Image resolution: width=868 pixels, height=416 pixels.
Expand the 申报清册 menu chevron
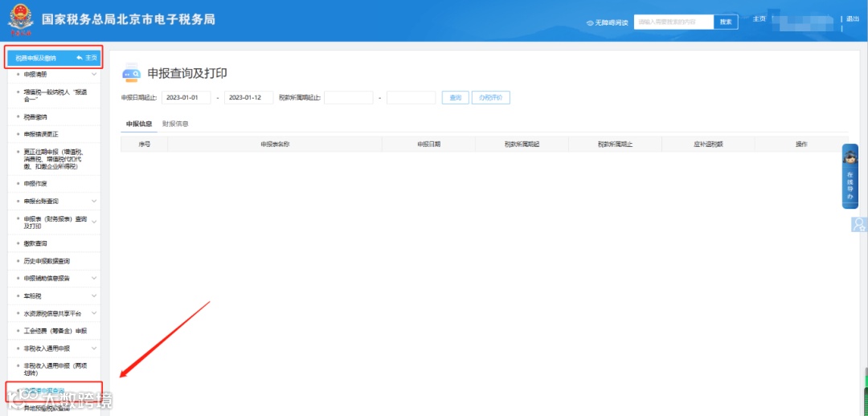point(94,74)
